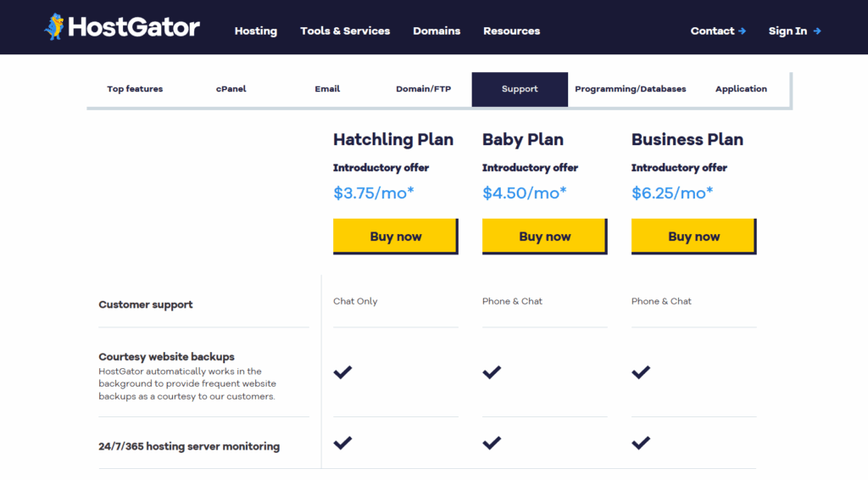Select the Support tab
Viewport: 868px width, 480px height.
click(x=520, y=89)
